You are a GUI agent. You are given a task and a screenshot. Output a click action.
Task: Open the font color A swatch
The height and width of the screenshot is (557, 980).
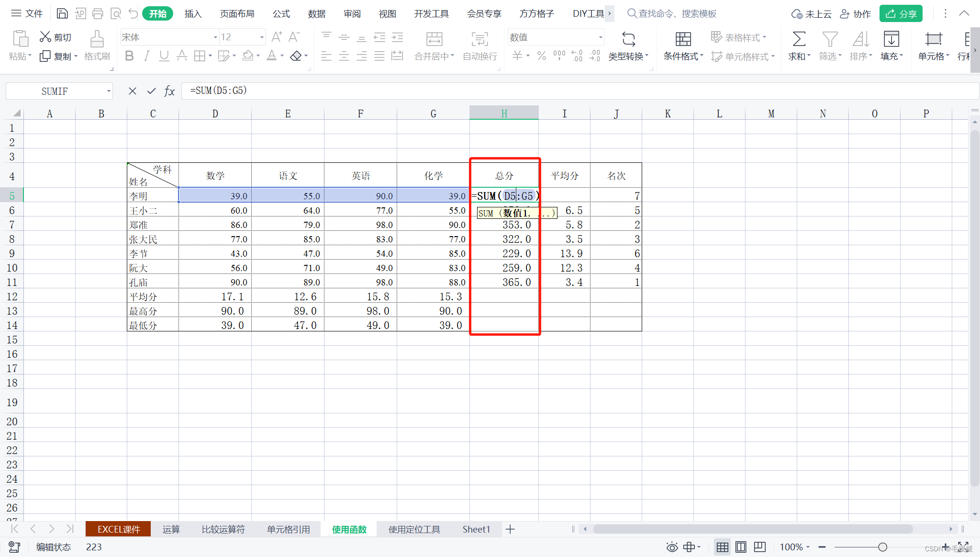(271, 56)
